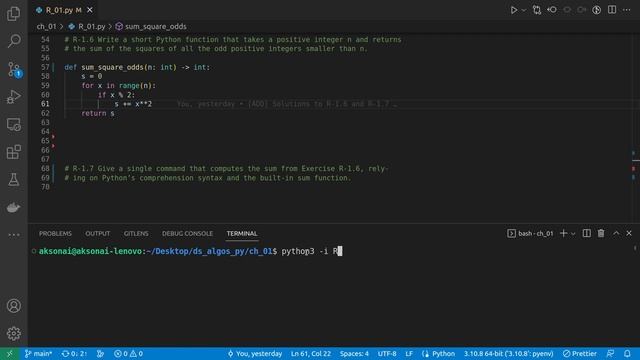
Task: Open editor More Actions ellipsis
Action: click(627, 10)
